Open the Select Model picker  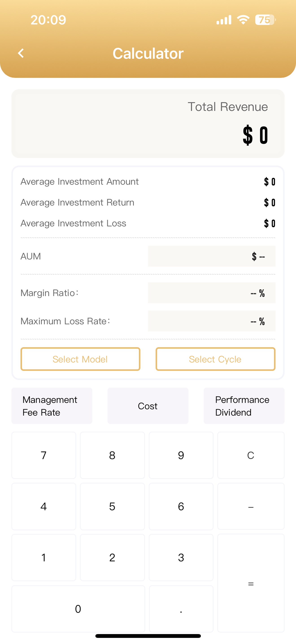[80, 359]
